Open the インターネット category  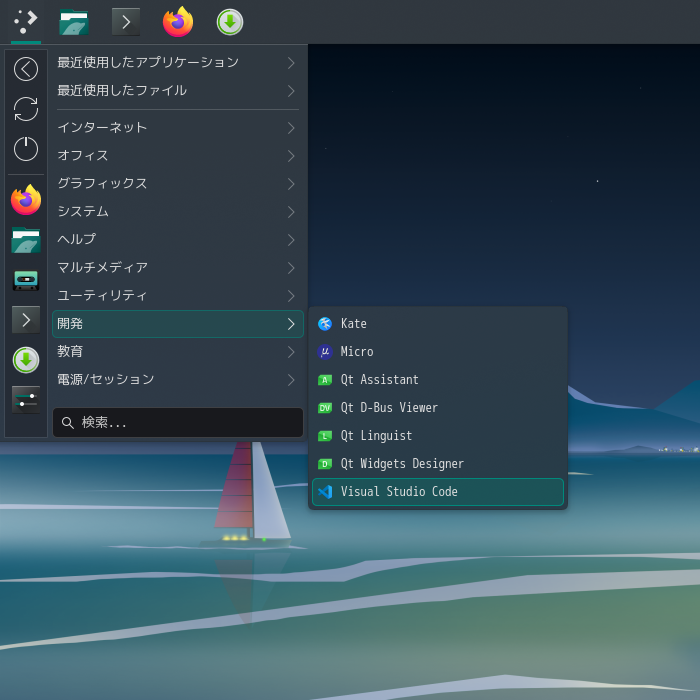tap(178, 128)
